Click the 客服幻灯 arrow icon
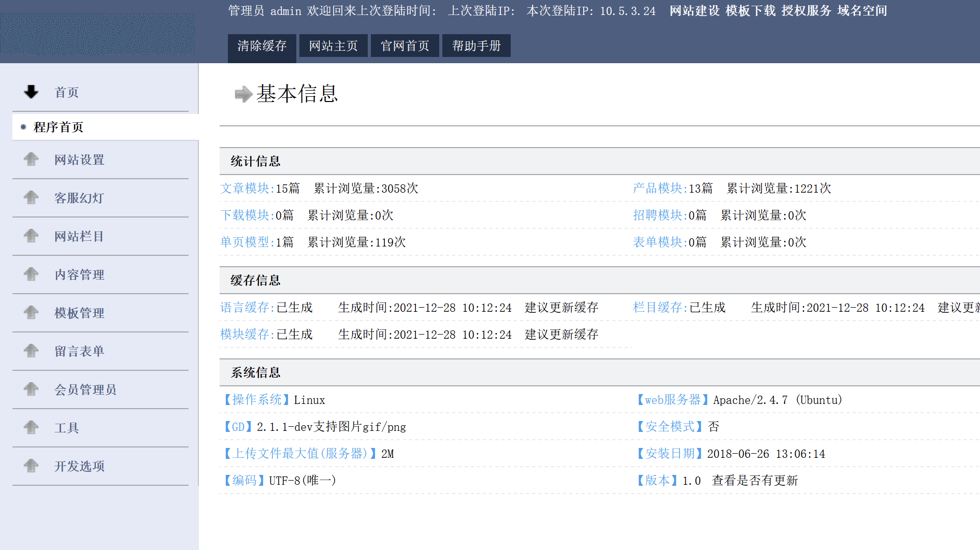This screenshot has height=550, width=980. 31,198
